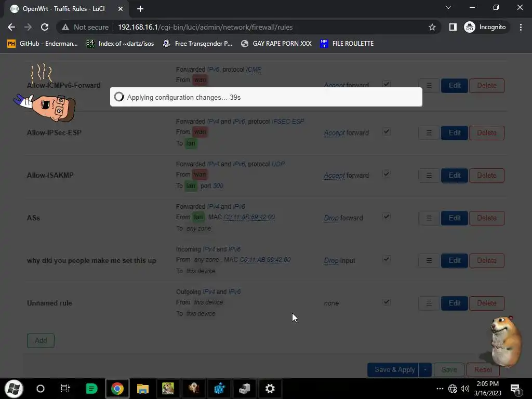Open the browser side panel icon

[x=453, y=27]
